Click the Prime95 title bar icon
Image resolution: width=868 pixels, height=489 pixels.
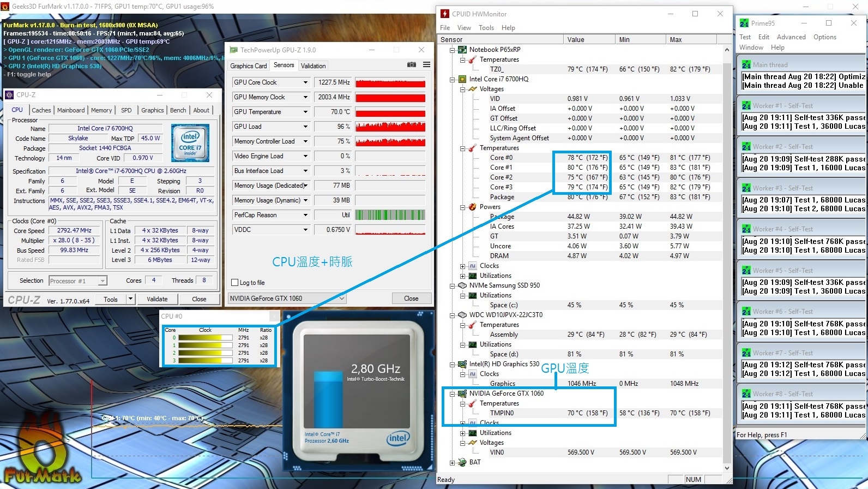(x=744, y=23)
